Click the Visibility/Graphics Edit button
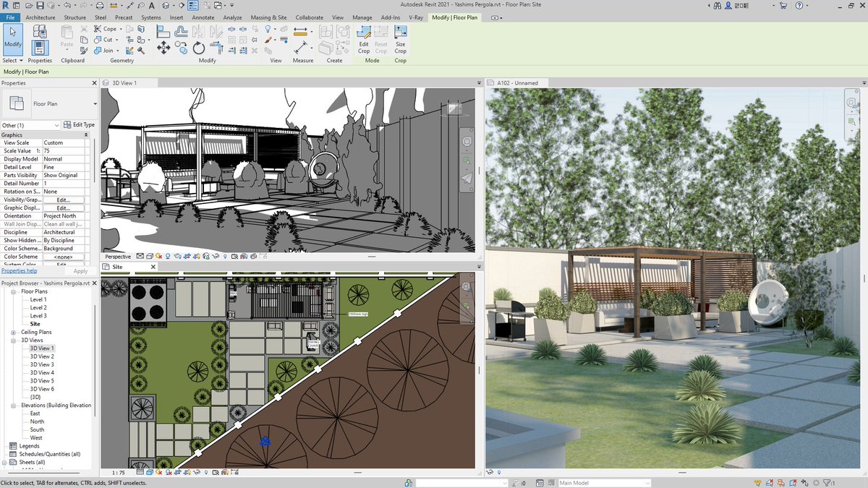 [63, 200]
